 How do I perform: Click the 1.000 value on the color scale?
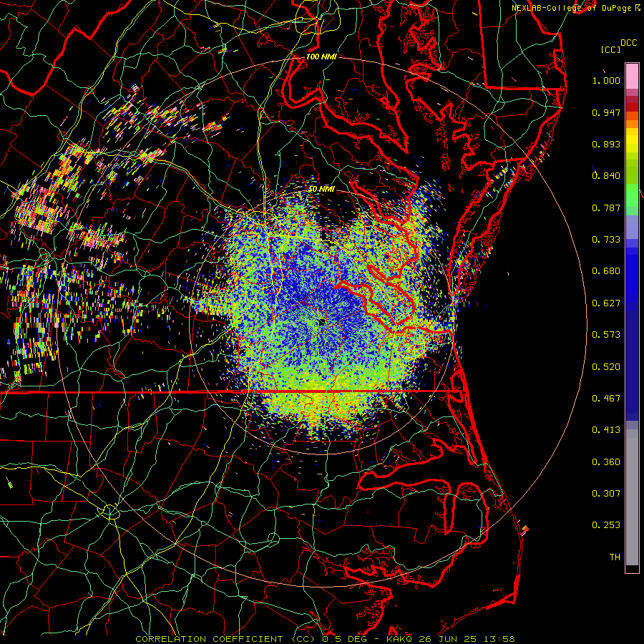coord(606,80)
